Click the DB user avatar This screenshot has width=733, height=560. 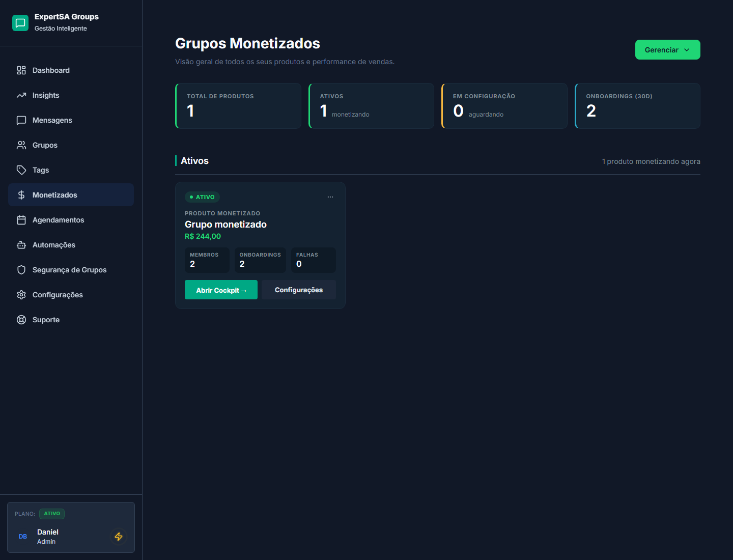23,537
